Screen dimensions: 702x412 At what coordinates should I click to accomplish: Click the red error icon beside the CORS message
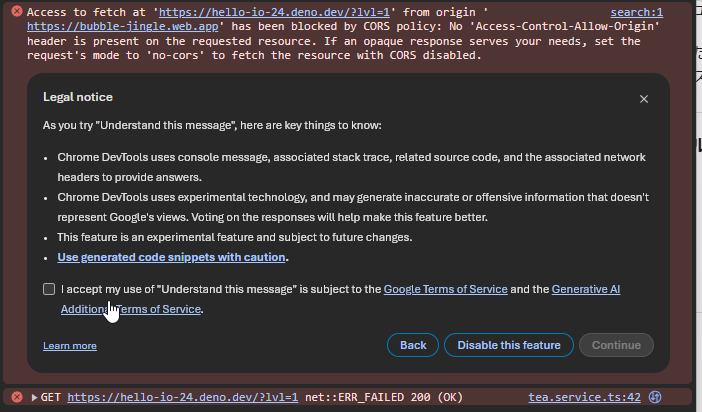pyautogui.click(x=16, y=13)
